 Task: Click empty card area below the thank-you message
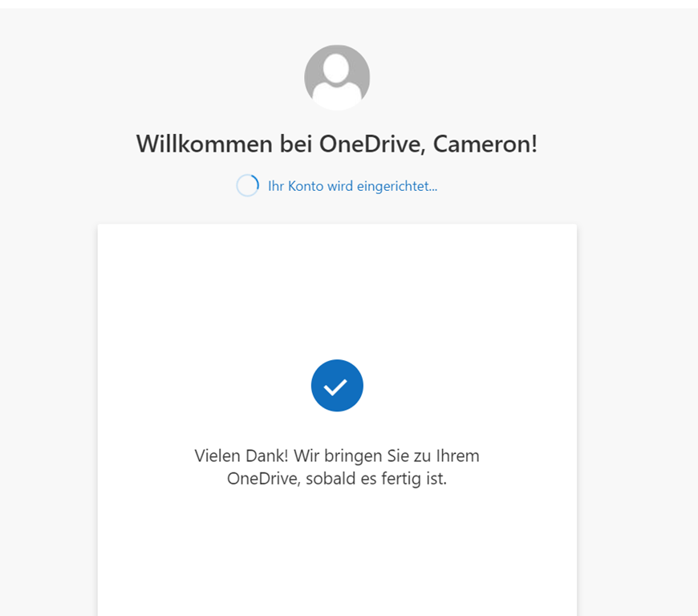(x=337, y=552)
